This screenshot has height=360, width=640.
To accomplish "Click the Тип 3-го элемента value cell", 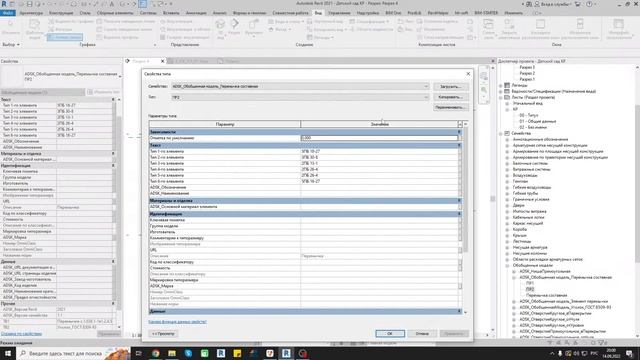I will [379, 163].
